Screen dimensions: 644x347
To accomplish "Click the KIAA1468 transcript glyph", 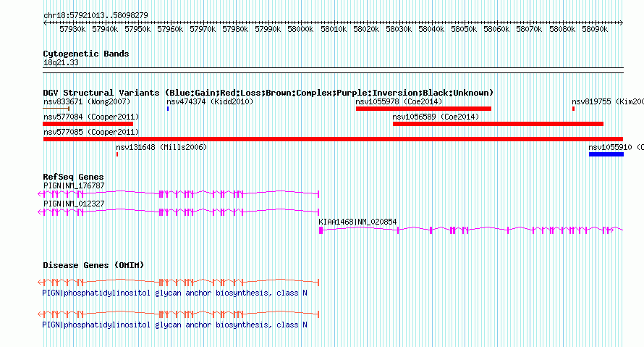I will pyautogui.click(x=470, y=230).
